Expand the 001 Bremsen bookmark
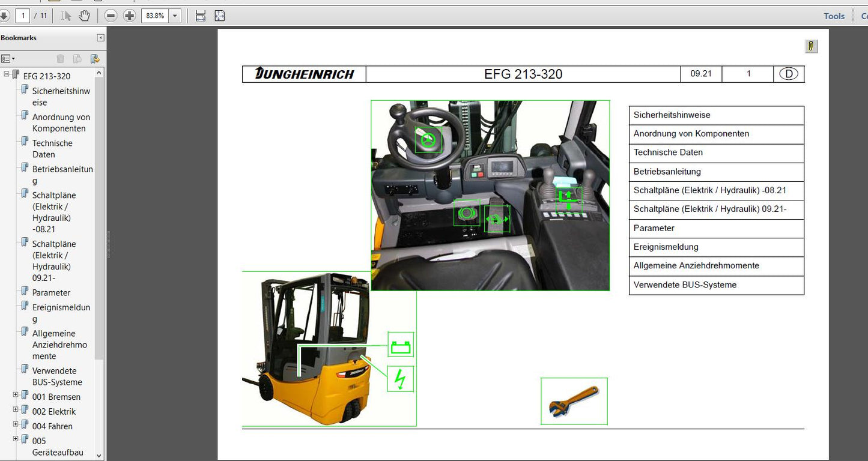This screenshot has height=461, width=868. [16, 395]
